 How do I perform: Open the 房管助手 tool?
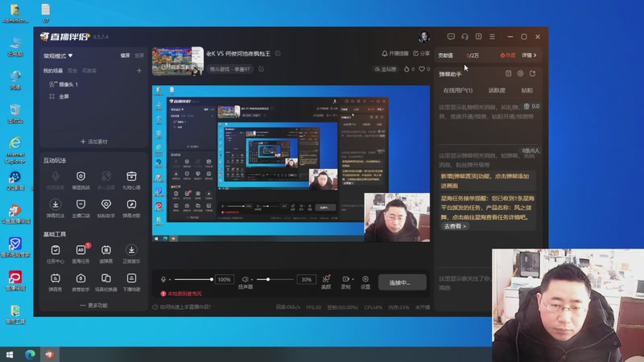point(81,282)
